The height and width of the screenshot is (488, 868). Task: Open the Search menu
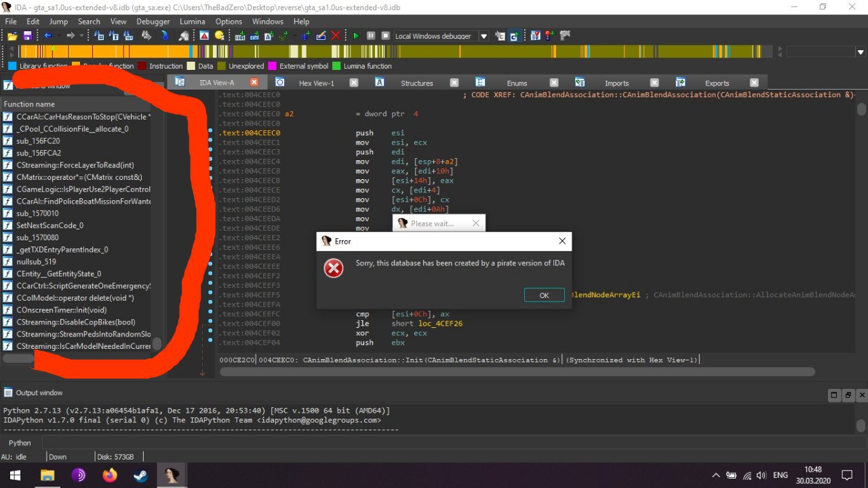(89, 22)
